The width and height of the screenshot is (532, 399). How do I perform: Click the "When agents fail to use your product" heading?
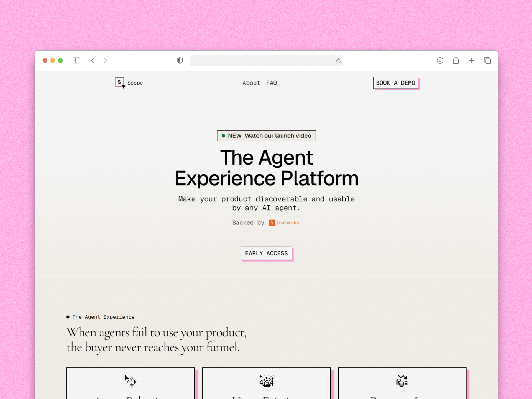tap(157, 340)
